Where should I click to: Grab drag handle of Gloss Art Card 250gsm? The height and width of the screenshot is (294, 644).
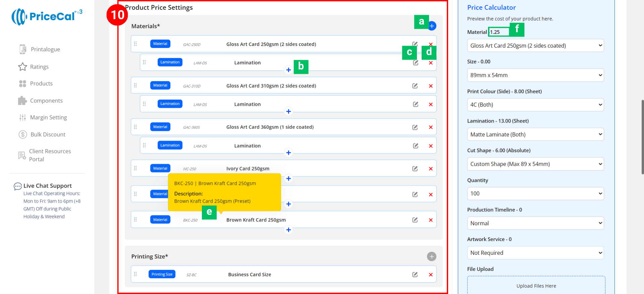(136, 44)
